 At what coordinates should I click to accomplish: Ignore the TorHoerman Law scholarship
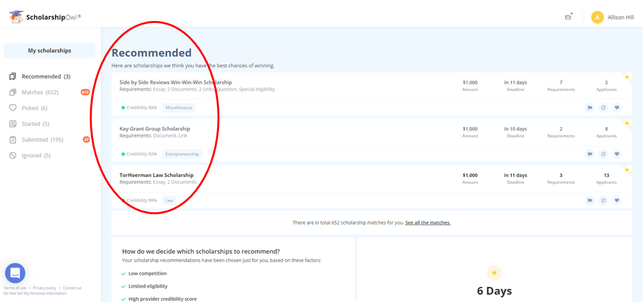(603, 200)
